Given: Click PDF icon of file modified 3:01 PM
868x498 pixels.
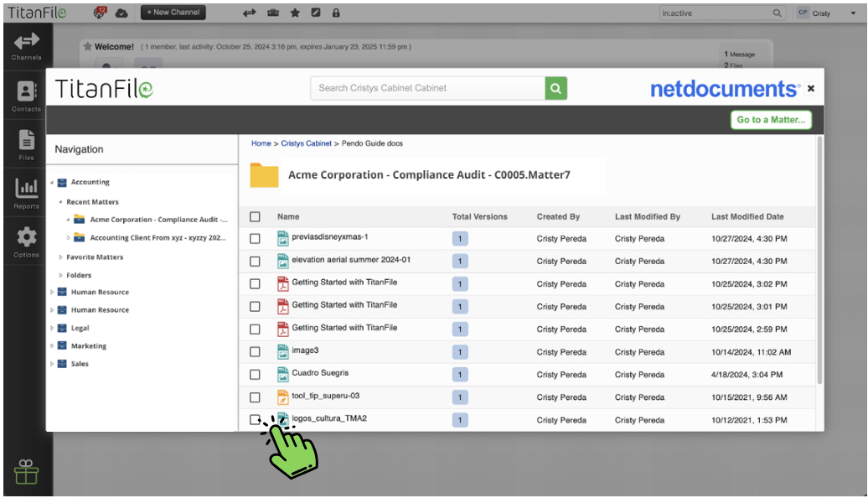Looking at the screenshot, I should pyautogui.click(x=283, y=306).
